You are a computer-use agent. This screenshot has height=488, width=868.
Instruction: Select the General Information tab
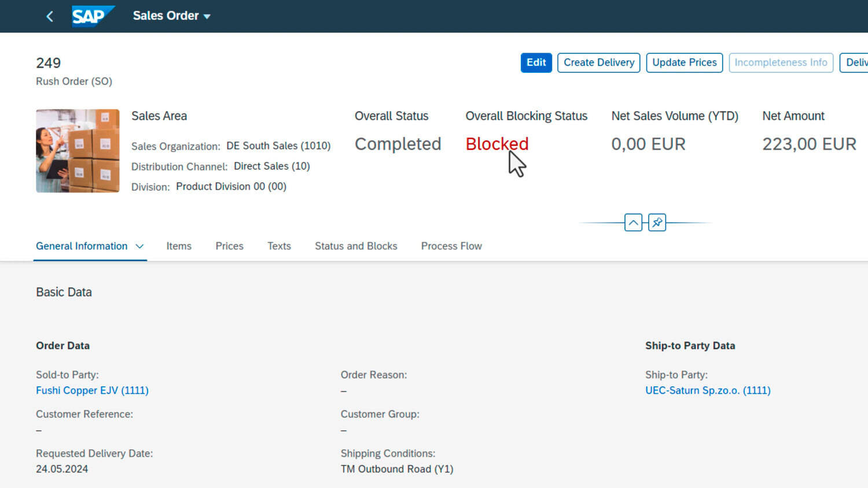pos(82,246)
